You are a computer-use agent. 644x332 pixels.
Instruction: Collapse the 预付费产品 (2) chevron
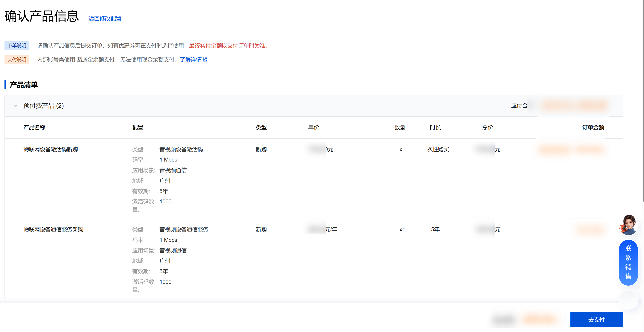point(16,106)
